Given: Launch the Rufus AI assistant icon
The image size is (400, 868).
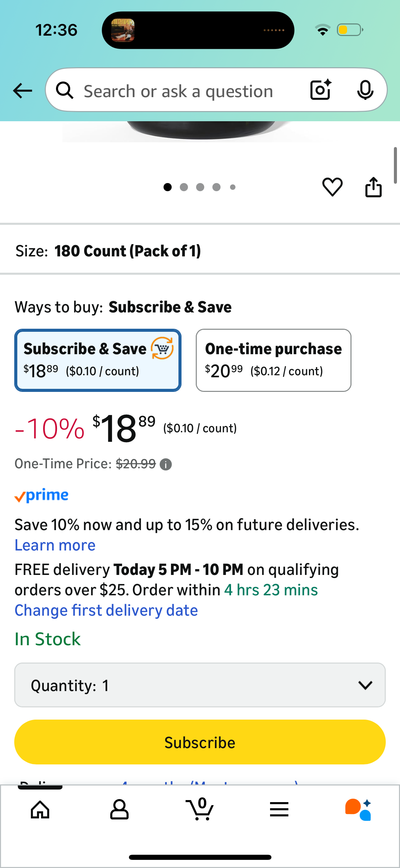Looking at the screenshot, I should click(358, 810).
